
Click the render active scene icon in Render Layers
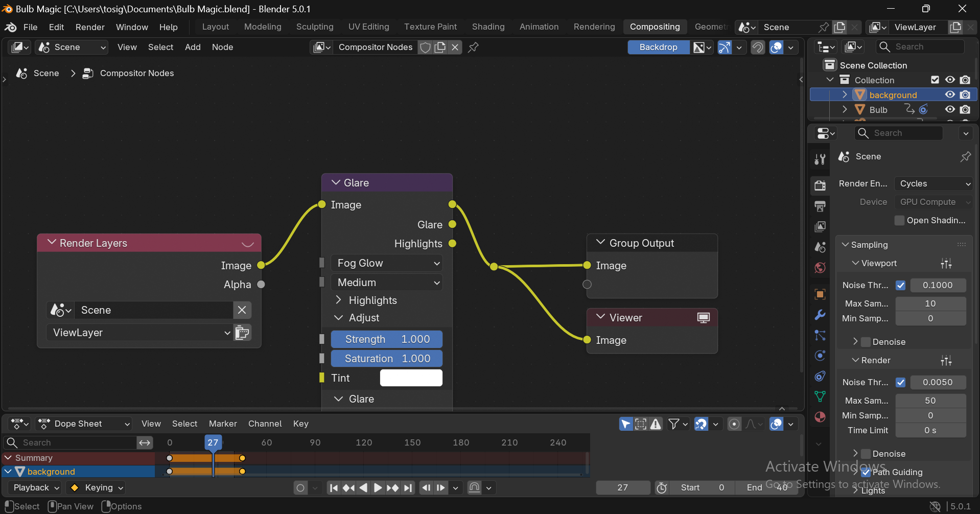242,333
